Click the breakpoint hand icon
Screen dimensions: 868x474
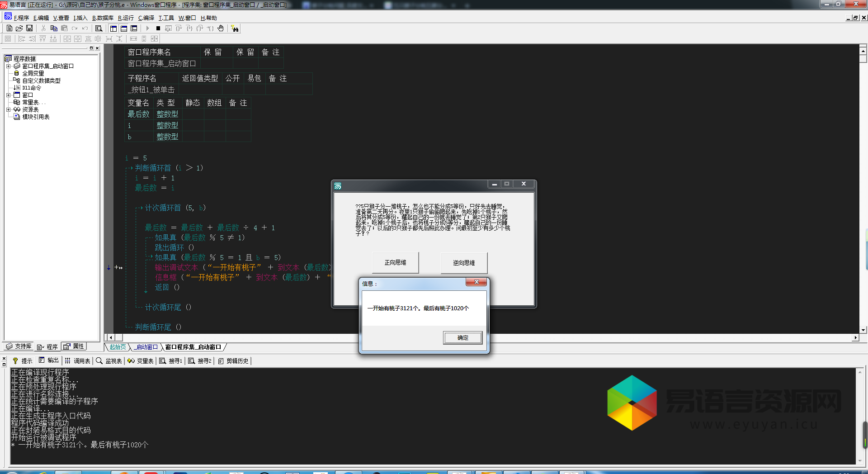point(221,28)
